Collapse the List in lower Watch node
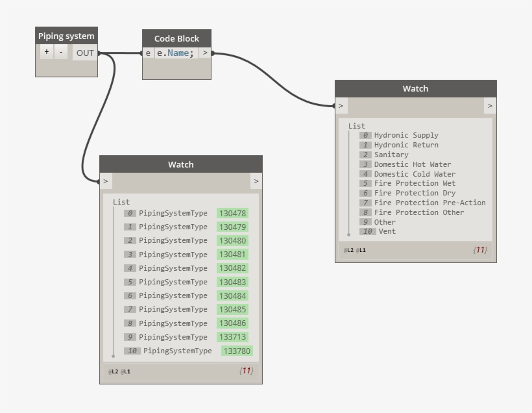 pos(121,202)
